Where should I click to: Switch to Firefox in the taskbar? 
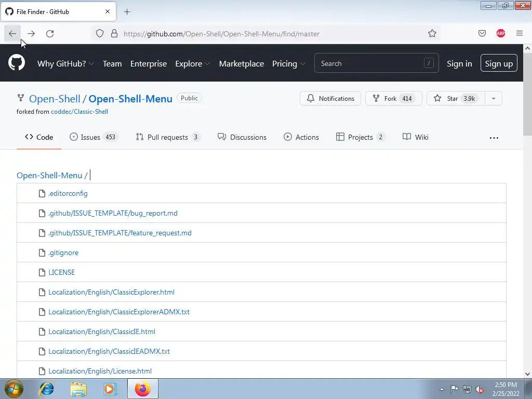142,389
